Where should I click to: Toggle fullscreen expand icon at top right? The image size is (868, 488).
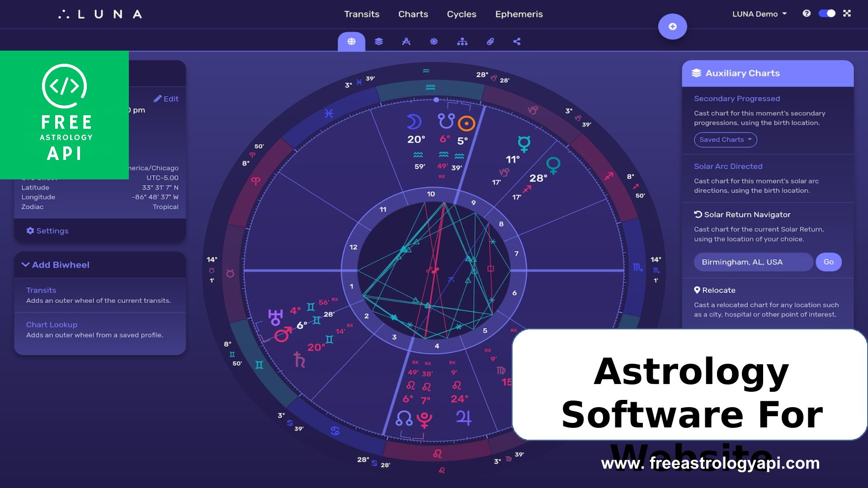[847, 14]
